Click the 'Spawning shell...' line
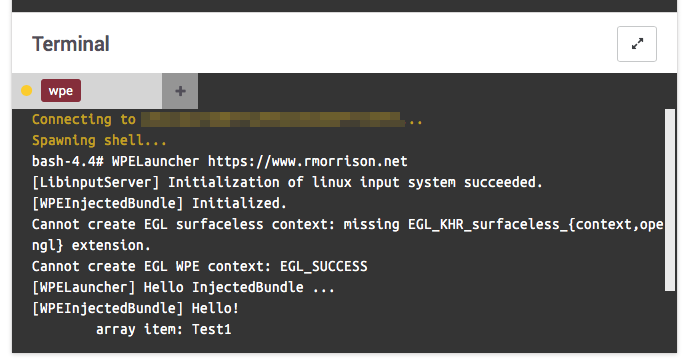 coord(99,140)
